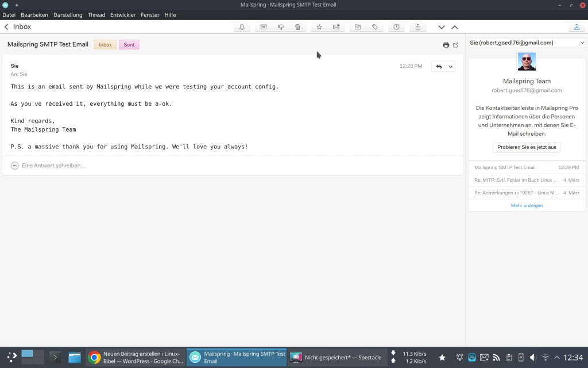The image size is (588, 368).
Task: Go to previous thread with up arrow
Action: click(x=455, y=27)
